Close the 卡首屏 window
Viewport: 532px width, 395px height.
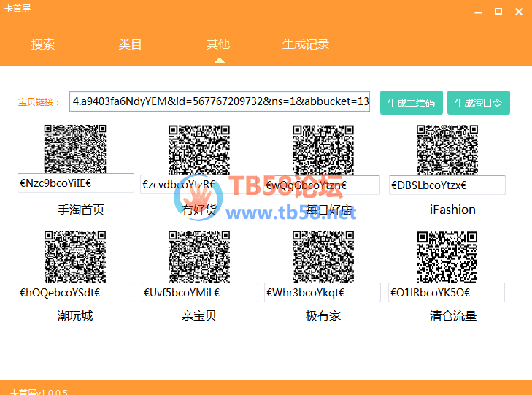point(519,12)
